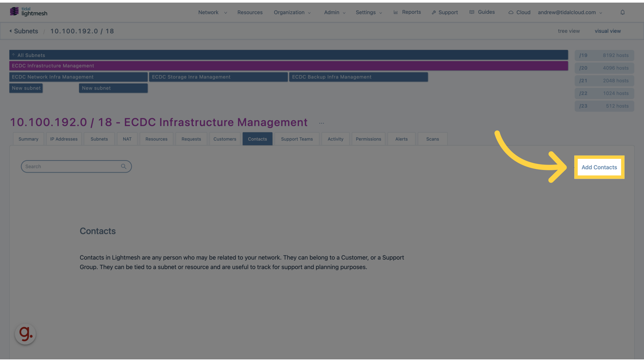Switch to the Support Teams tab
The height and width of the screenshot is (362, 644).
coord(297,139)
